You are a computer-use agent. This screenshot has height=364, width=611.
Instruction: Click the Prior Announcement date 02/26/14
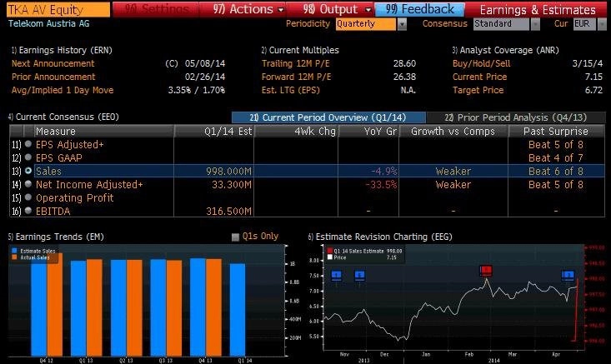point(205,77)
